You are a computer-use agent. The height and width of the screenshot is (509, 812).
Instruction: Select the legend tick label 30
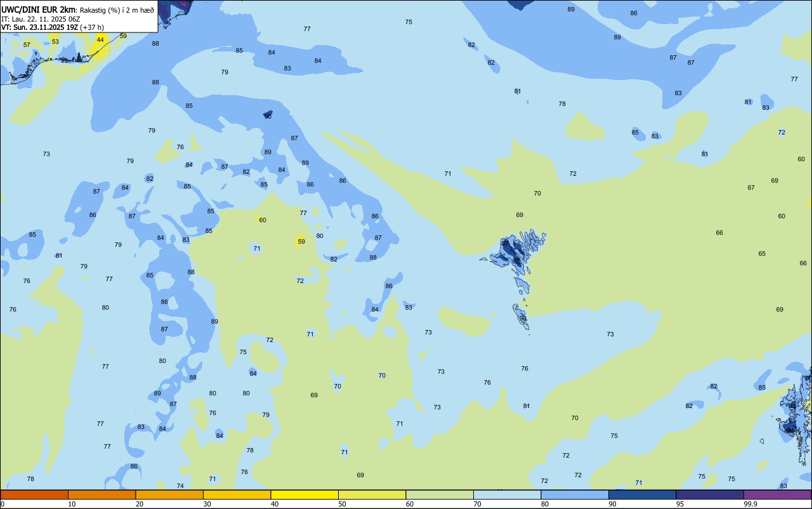point(207,504)
